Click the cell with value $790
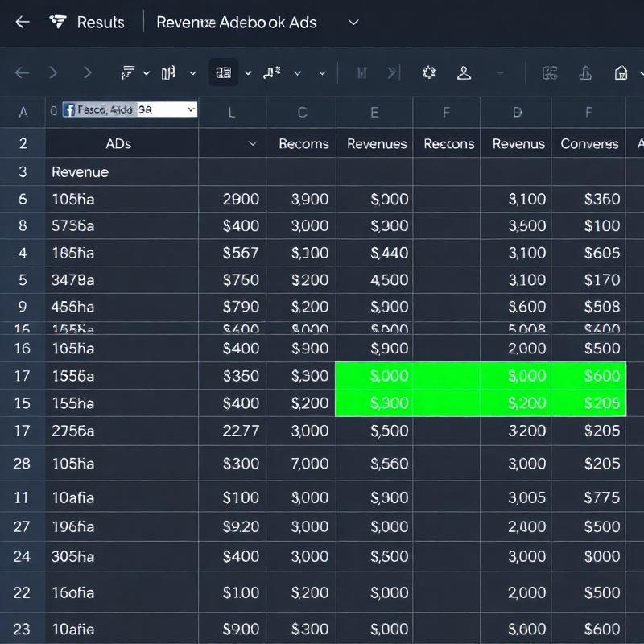The width and height of the screenshot is (644, 644). 233,307
